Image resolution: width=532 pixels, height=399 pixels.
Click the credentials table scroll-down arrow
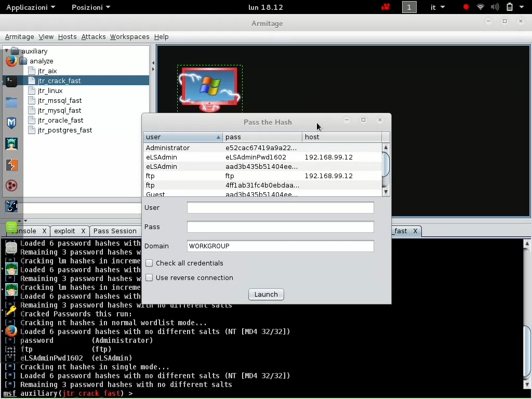pyautogui.click(x=385, y=192)
